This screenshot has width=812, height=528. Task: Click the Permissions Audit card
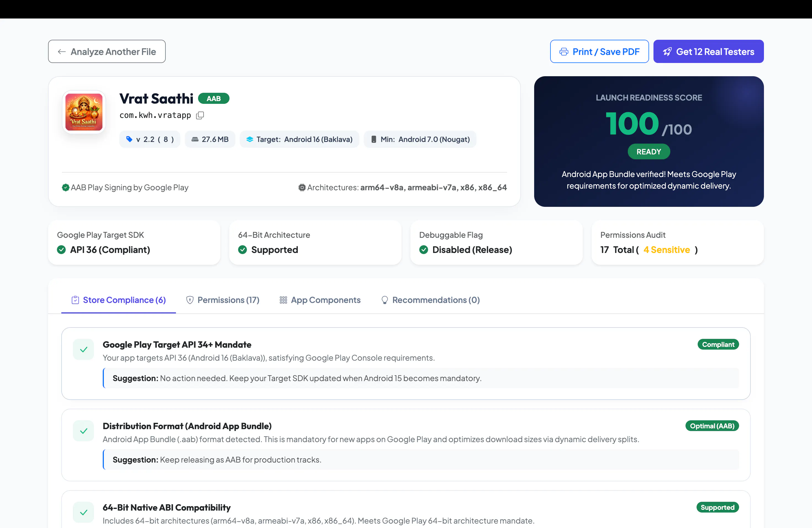click(677, 242)
